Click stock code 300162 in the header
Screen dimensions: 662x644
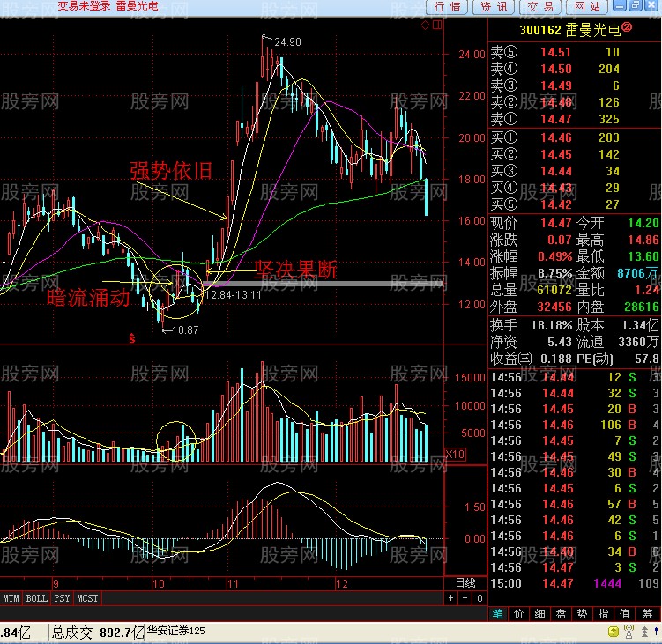point(539,29)
